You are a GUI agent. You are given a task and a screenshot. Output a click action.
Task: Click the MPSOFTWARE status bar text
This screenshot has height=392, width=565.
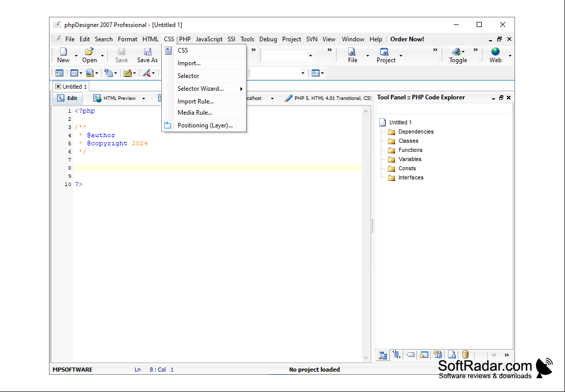(72, 370)
